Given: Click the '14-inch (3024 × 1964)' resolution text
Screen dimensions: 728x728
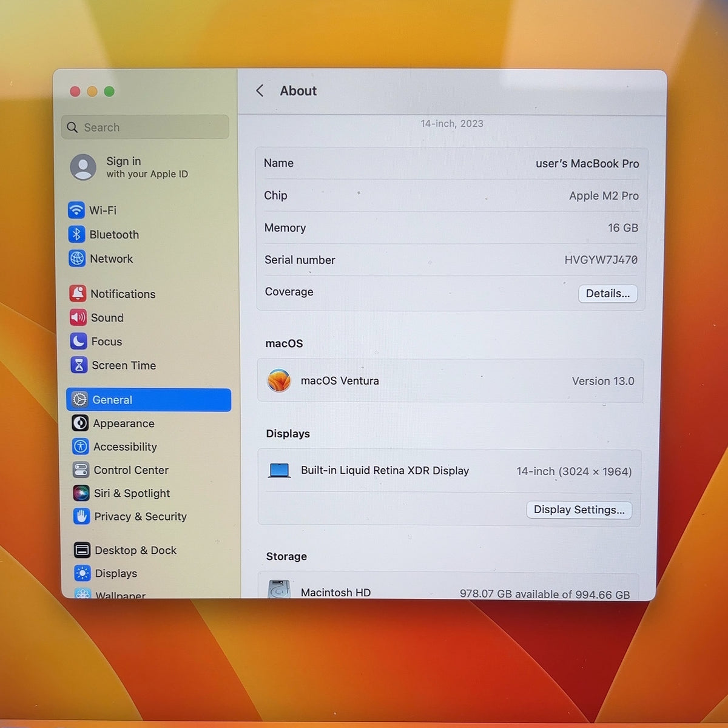Looking at the screenshot, I should (x=574, y=471).
